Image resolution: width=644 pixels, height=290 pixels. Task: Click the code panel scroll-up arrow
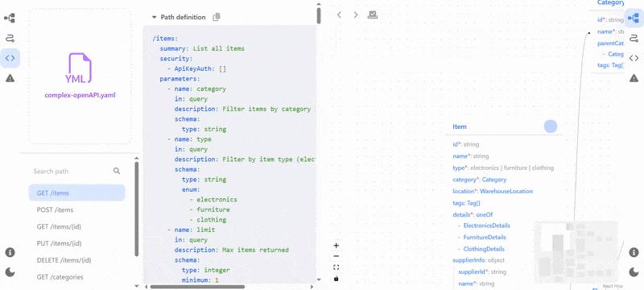(318, 4)
